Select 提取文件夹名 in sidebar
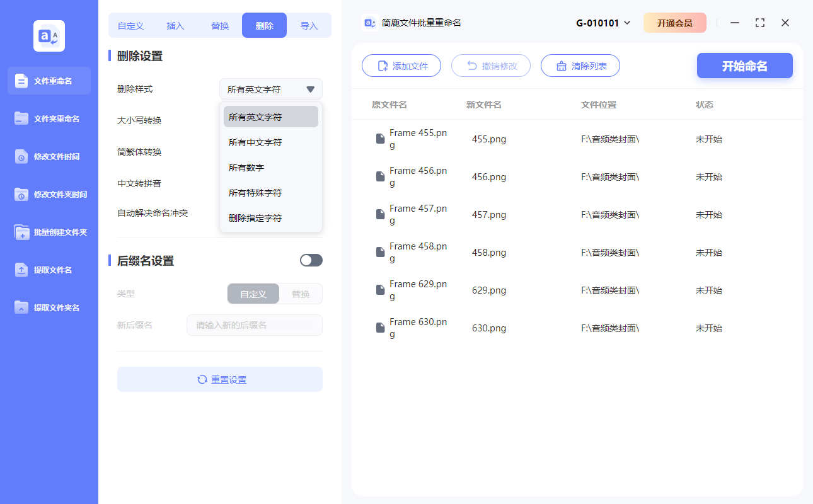813x504 pixels. coord(49,307)
